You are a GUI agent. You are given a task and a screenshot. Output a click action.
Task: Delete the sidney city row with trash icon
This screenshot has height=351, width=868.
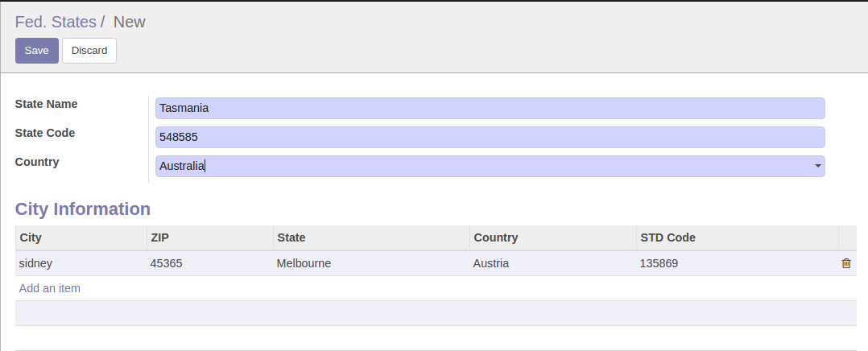(845, 263)
